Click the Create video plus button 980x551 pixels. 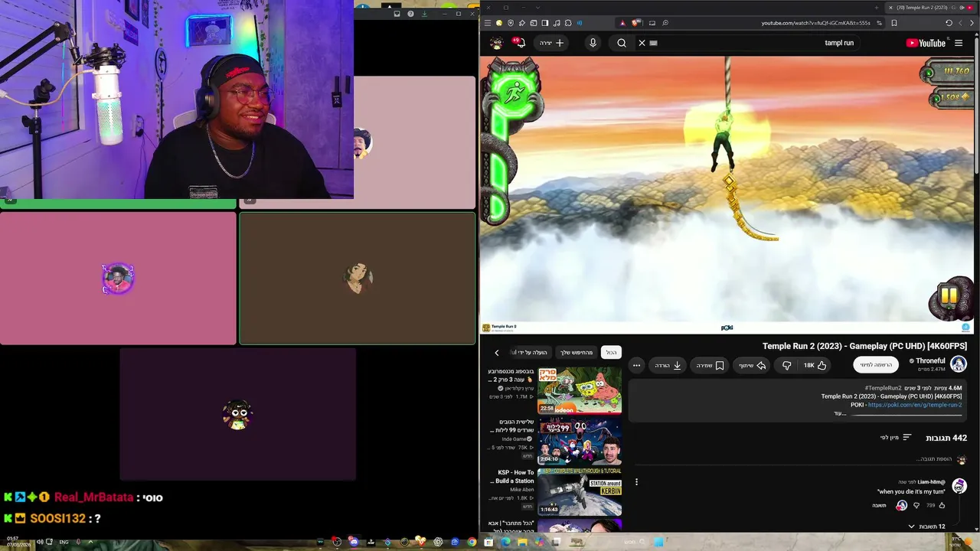tap(552, 43)
